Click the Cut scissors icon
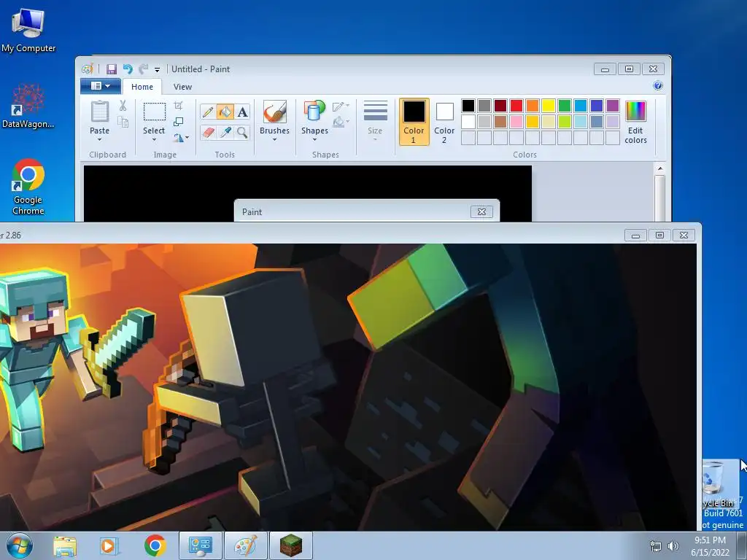The width and height of the screenshot is (747, 560). click(x=123, y=106)
